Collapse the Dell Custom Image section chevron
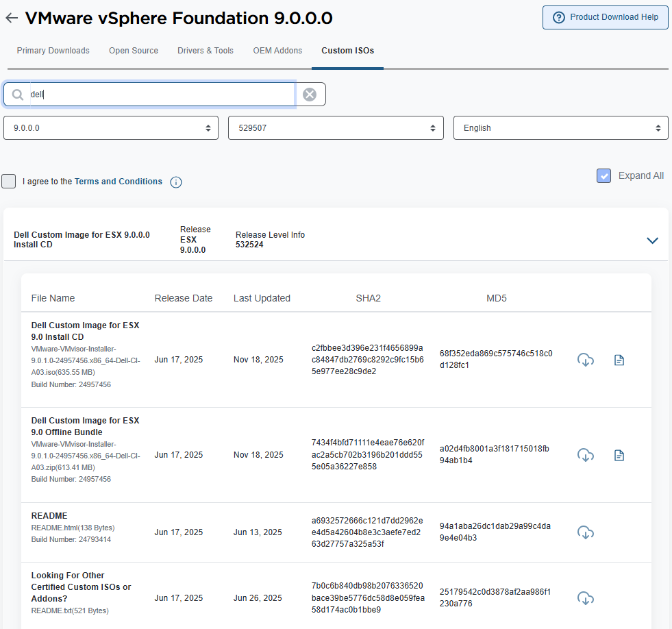Screen dimensions: 672x629 (x=652, y=241)
